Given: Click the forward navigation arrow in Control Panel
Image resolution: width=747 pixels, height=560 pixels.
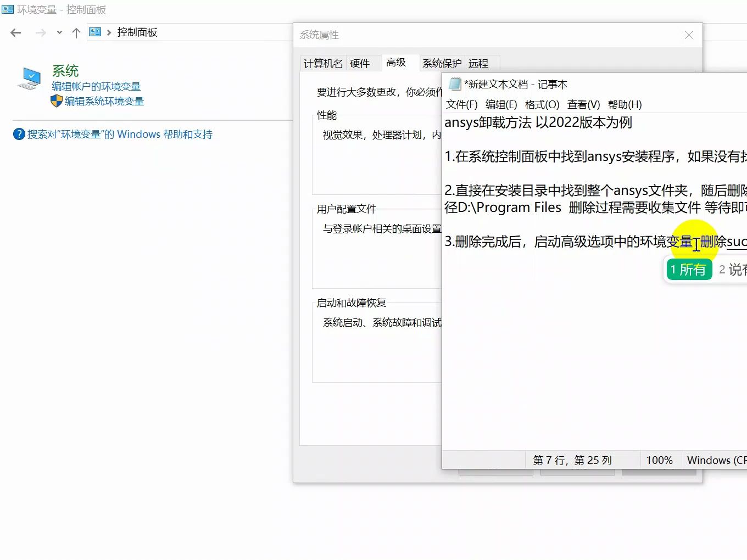Looking at the screenshot, I should pos(41,33).
